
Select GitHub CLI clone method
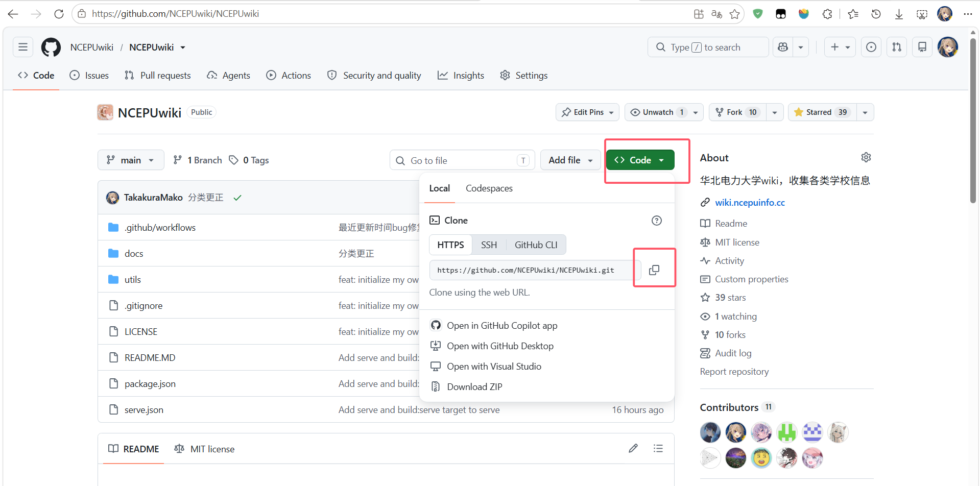click(x=536, y=245)
